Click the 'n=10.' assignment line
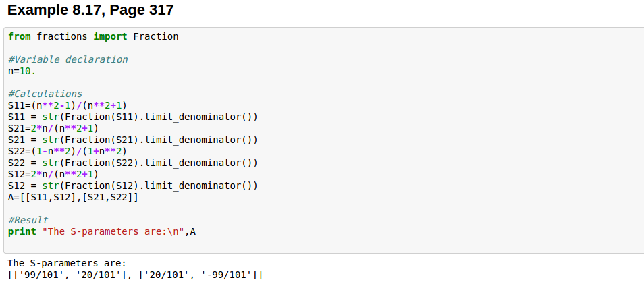The width and height of the screenshot is (644, 284). point(22,71)
